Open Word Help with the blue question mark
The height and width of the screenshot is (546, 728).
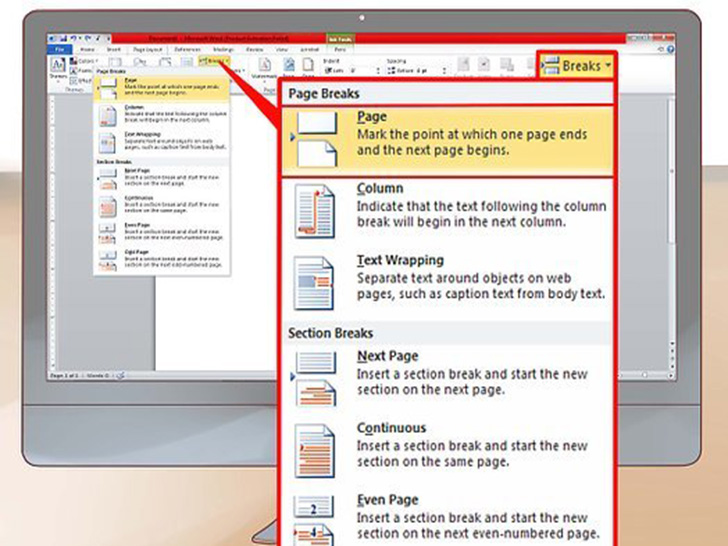point(670,49)
